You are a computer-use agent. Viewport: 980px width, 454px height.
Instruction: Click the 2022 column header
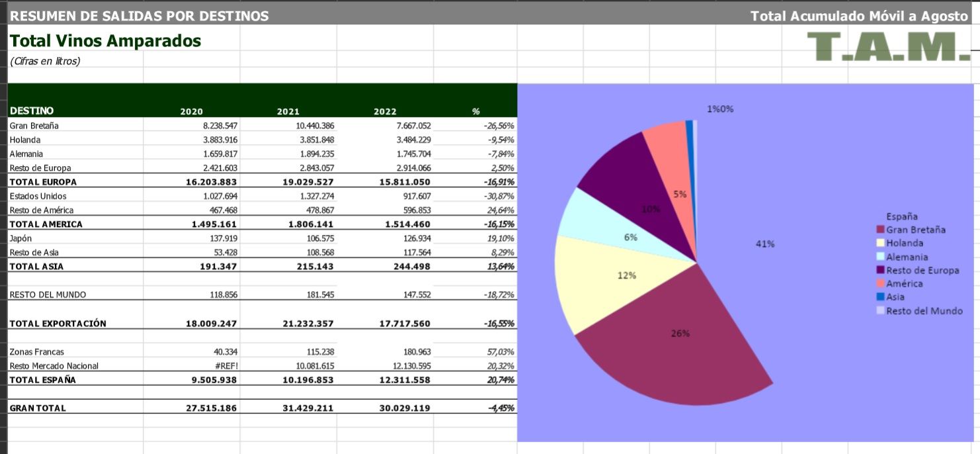pyautogui.click(x=385, y=112)
